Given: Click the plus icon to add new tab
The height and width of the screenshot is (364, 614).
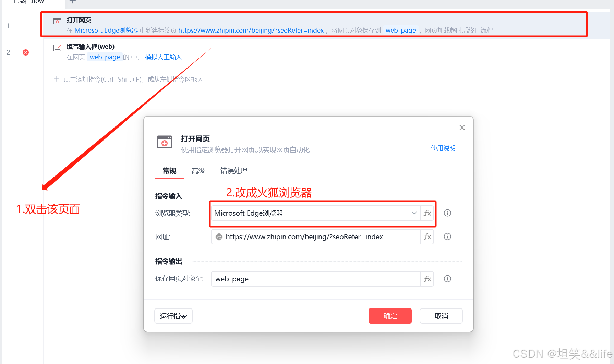Looking at the screenshot, I should pyautogui.click(x=73, y=2).
